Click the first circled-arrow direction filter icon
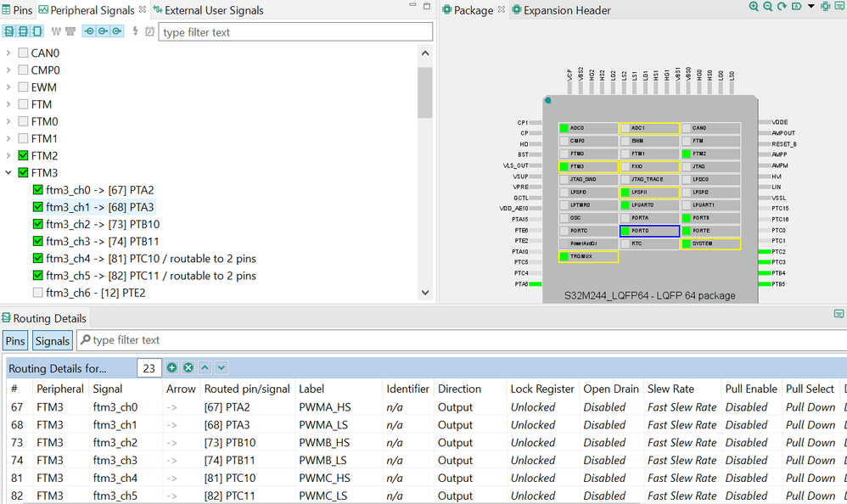 (x=89, y=31)
